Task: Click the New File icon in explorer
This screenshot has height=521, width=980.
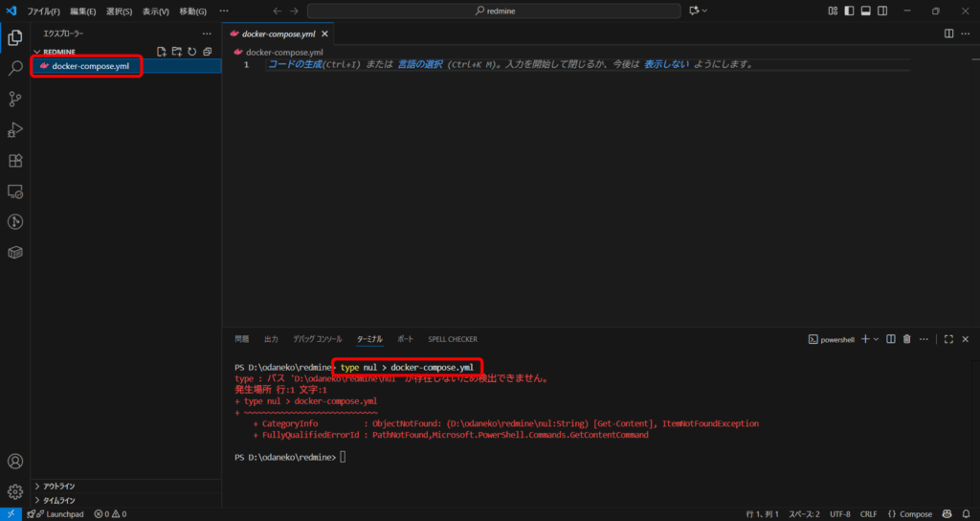Action: point(162,52)
